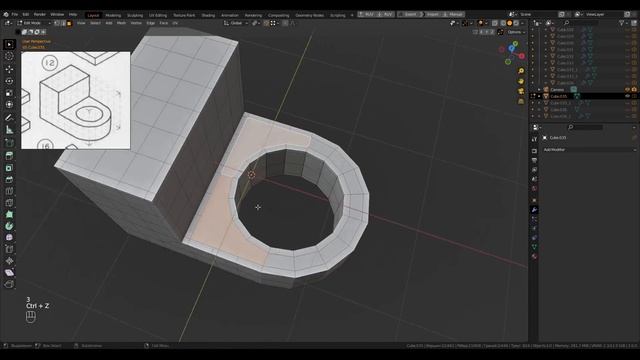640x360 pixels.
Task: Switch to the UV Editing workspace tab
Action: pyautogui.click(x=158, y=15)
